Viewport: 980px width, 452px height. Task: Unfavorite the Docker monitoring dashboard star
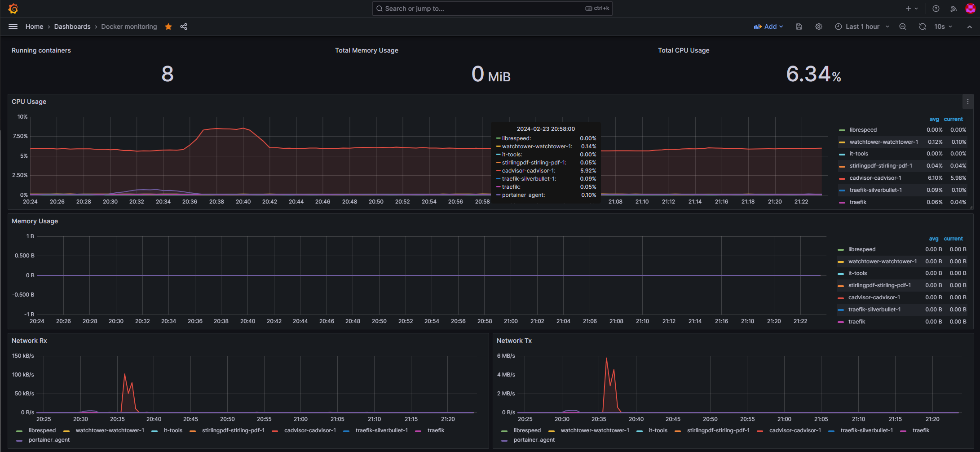(168, 27)
